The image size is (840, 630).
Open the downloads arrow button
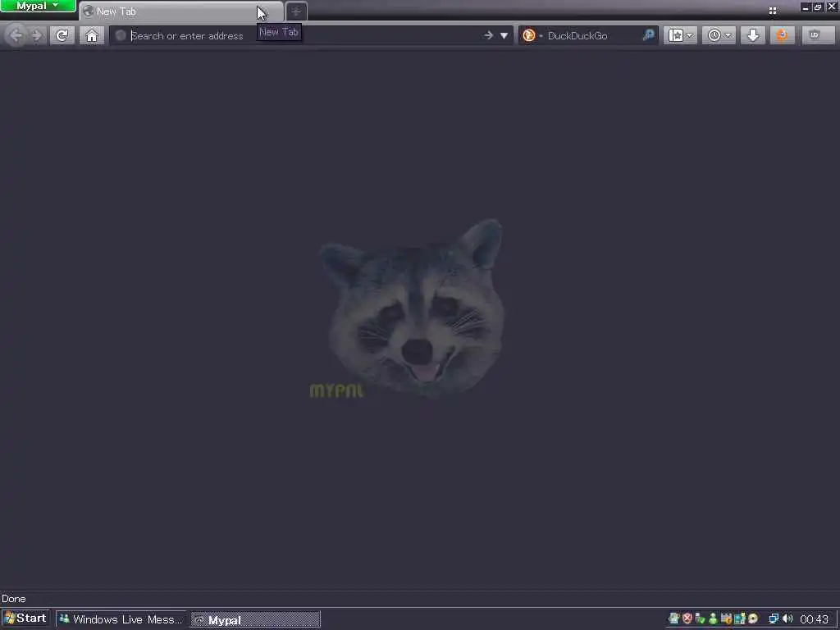click(753, 35)
